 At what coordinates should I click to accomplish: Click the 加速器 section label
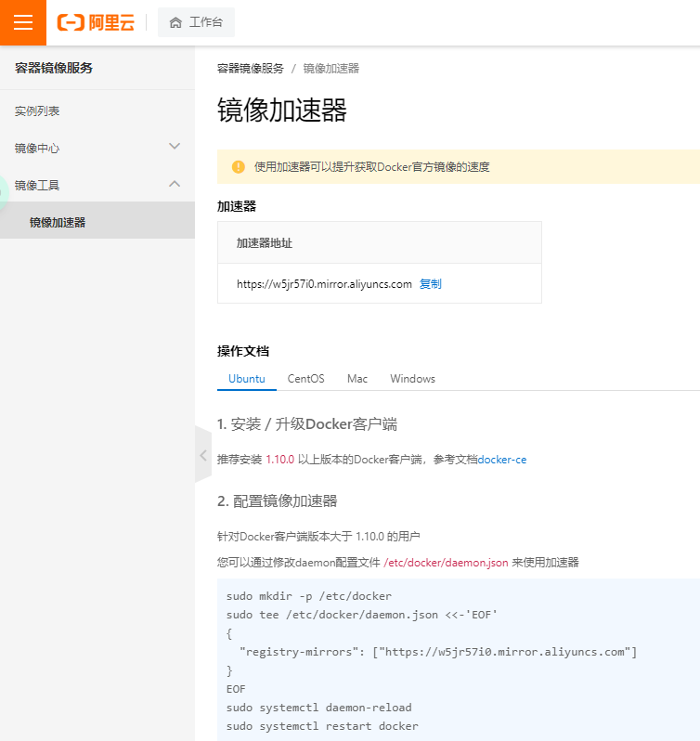click(x=237, y=206)
